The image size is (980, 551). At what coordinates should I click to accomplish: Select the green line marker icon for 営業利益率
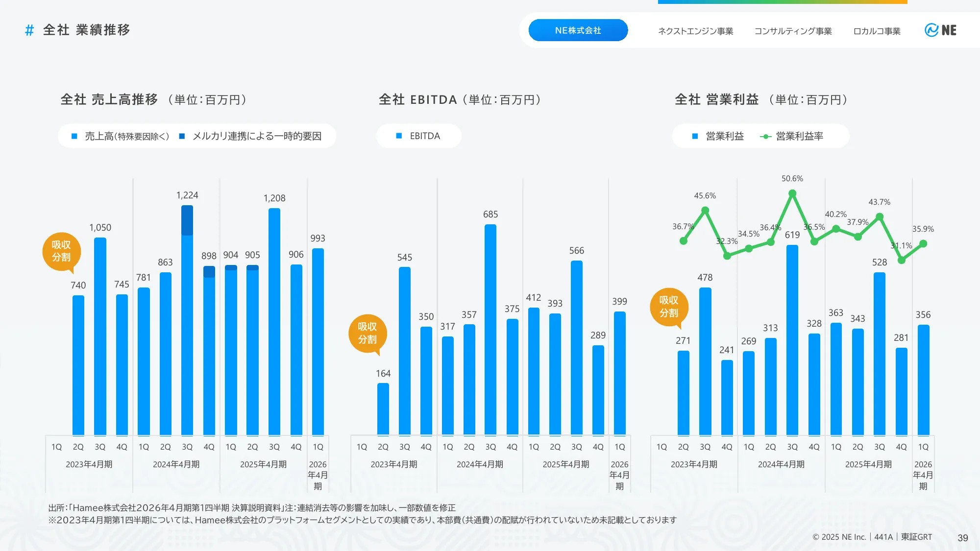(x=766, y=136)
